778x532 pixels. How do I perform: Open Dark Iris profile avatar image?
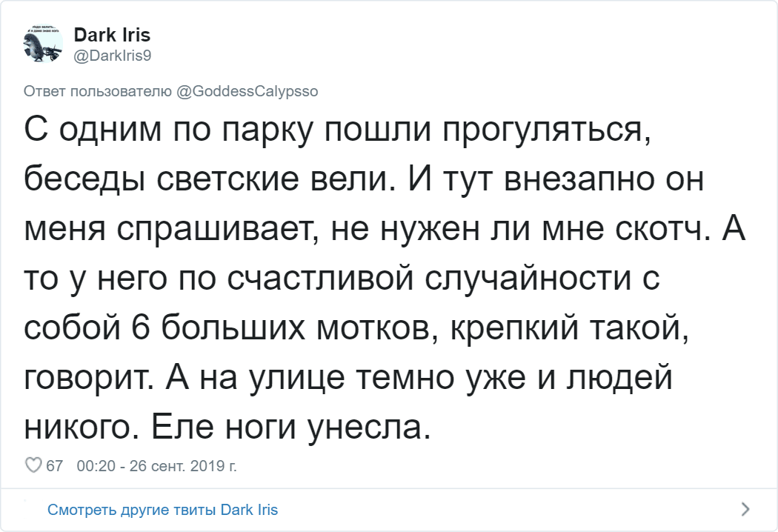point(44,46)
